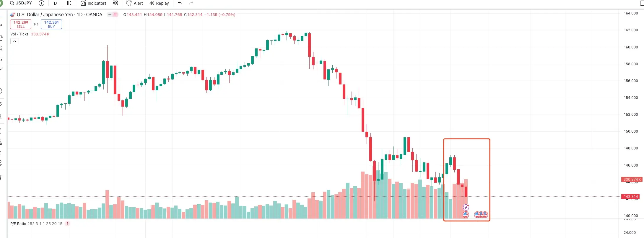Start bar Replay mode
The height and width of the screenshot is (238, 644).
point(159,3)
